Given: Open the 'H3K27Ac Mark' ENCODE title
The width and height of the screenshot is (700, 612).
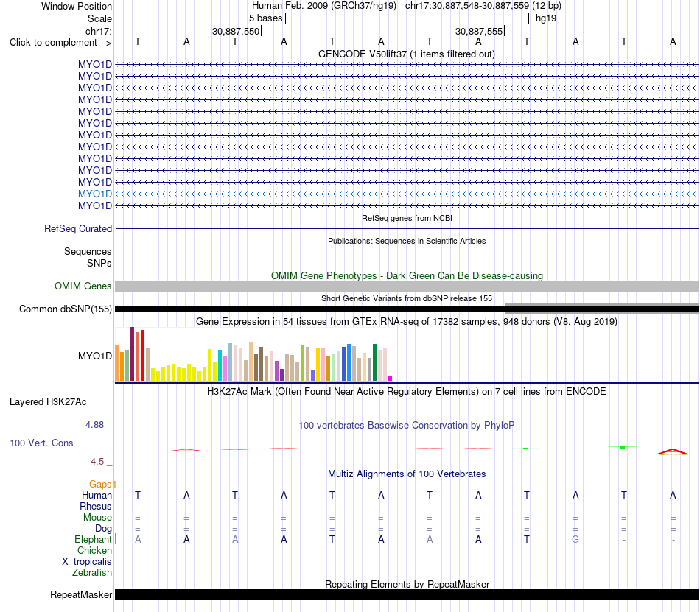Looking at the screenshot, I should (407, 392).
